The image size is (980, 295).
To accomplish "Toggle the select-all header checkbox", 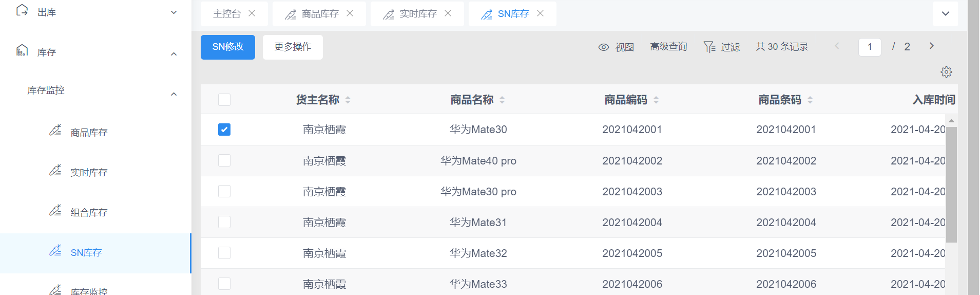I will [x=224, y=100].
